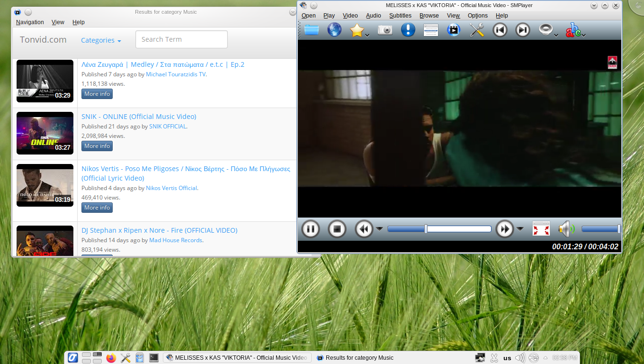Click the yellow star favorites icon

coord(357,30)
